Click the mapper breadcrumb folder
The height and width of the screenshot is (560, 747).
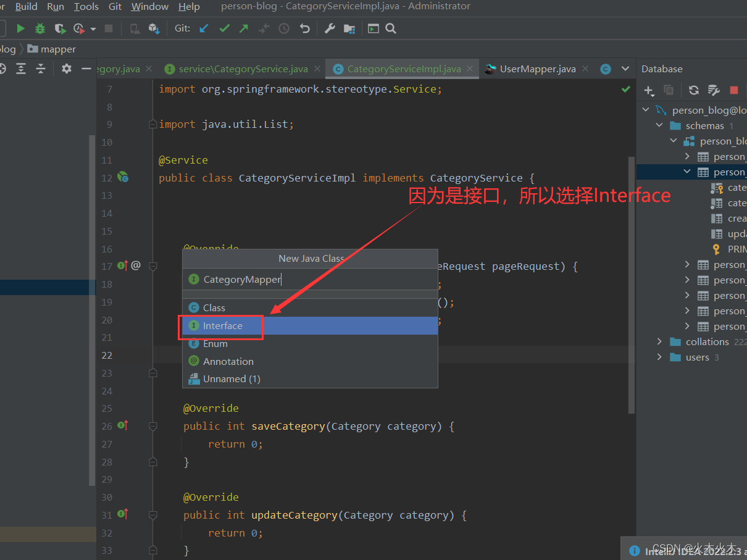[52, 49]
